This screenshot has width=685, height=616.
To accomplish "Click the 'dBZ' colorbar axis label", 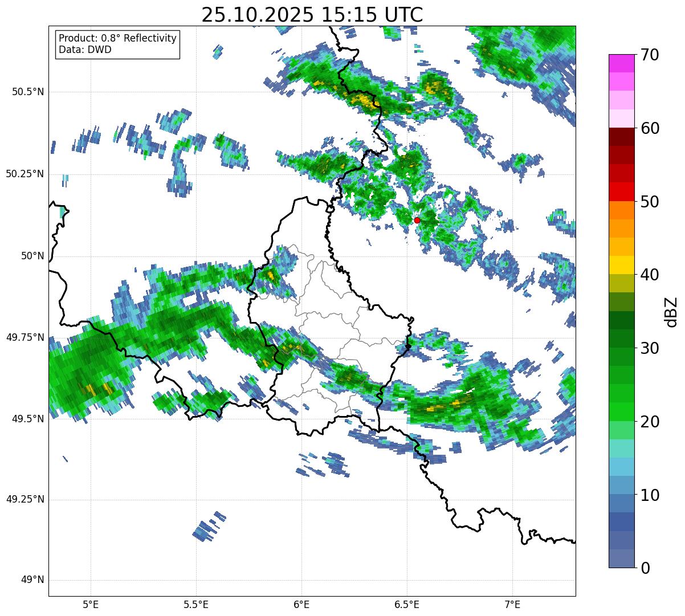I will click(x=672, y=311).
